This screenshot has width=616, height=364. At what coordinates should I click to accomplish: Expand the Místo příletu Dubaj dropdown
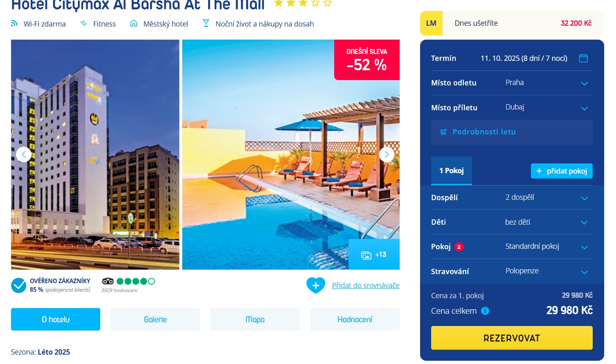click(x=512, y=107)
